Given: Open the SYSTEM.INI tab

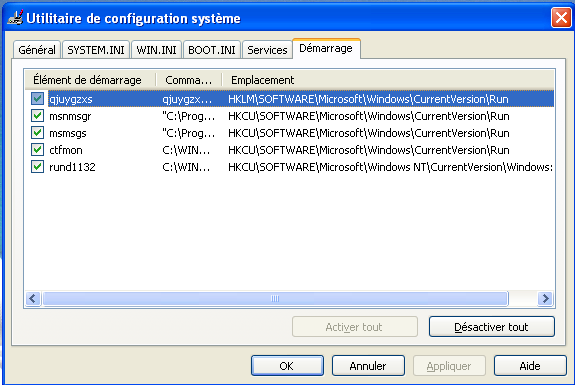Looking at the screenshot, I should coord(96,50).
